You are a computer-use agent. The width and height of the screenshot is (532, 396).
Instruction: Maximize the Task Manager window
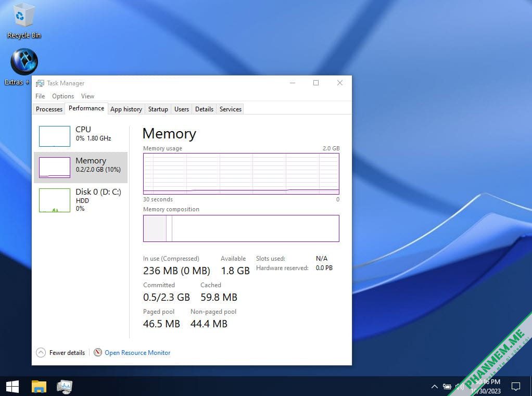316,83
